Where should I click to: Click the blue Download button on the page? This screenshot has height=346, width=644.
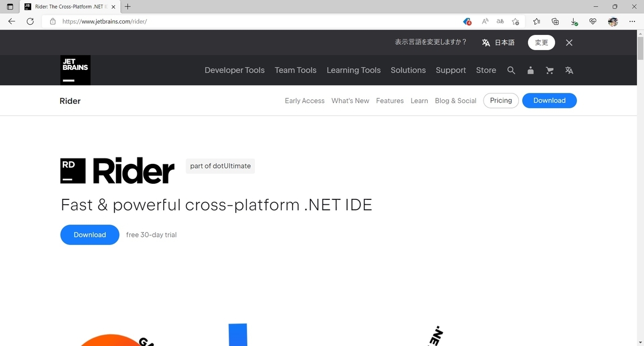tap(90, 235)
